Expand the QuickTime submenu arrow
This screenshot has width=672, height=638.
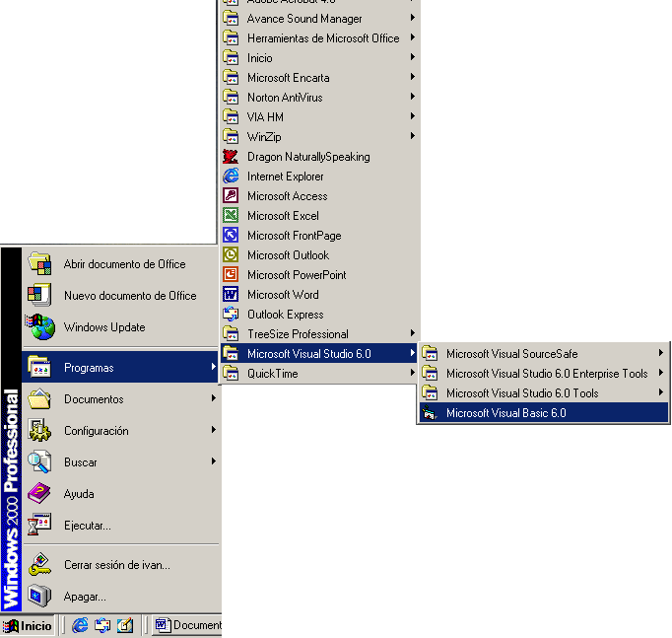(412, 373)
